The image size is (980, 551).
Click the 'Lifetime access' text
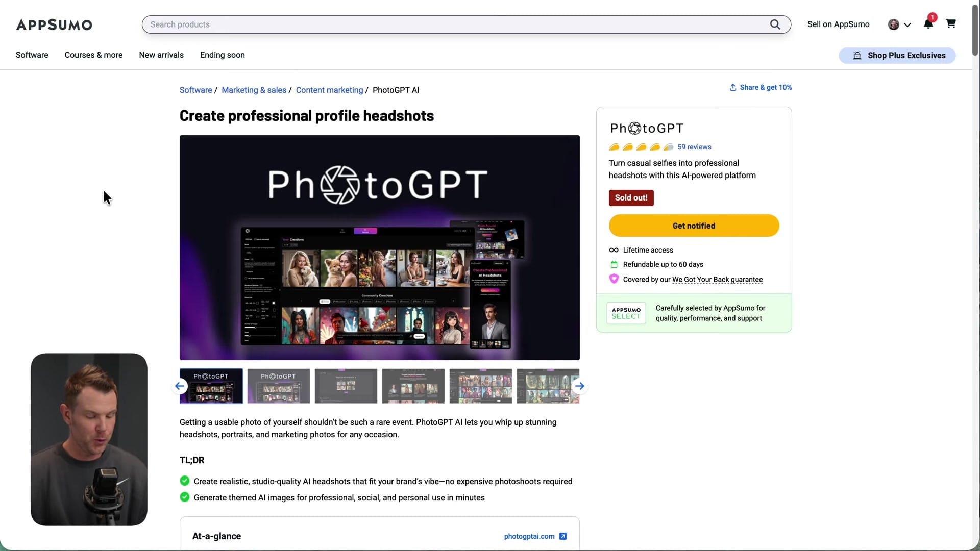648,250
